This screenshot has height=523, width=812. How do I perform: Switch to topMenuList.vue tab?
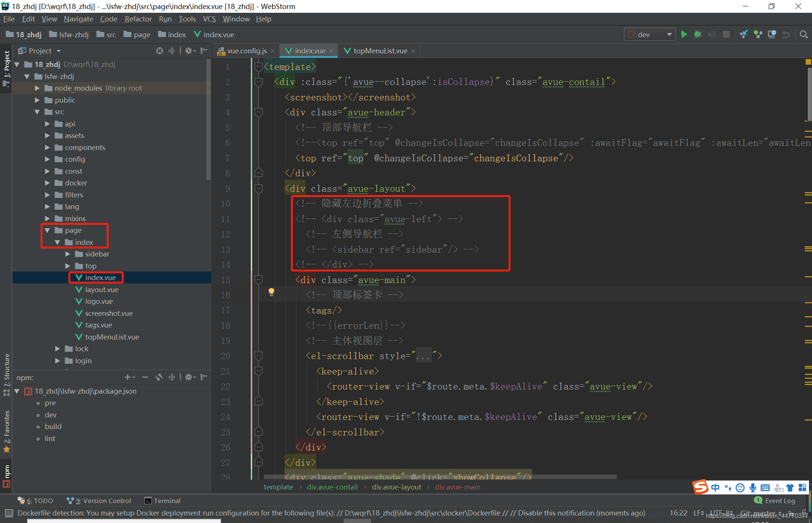pyautogui.click(x=375, y=50)
